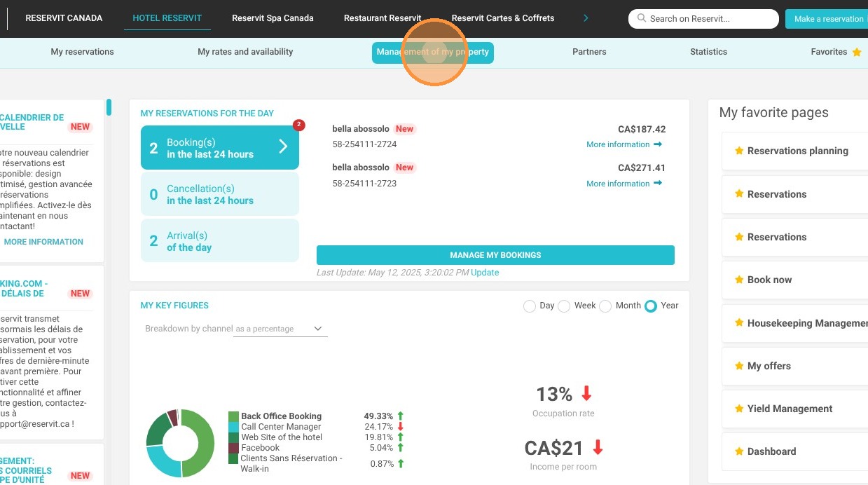Click red down arrow next to 24.17%
Screen dimensions: 868x485
(x=401, y=427)
